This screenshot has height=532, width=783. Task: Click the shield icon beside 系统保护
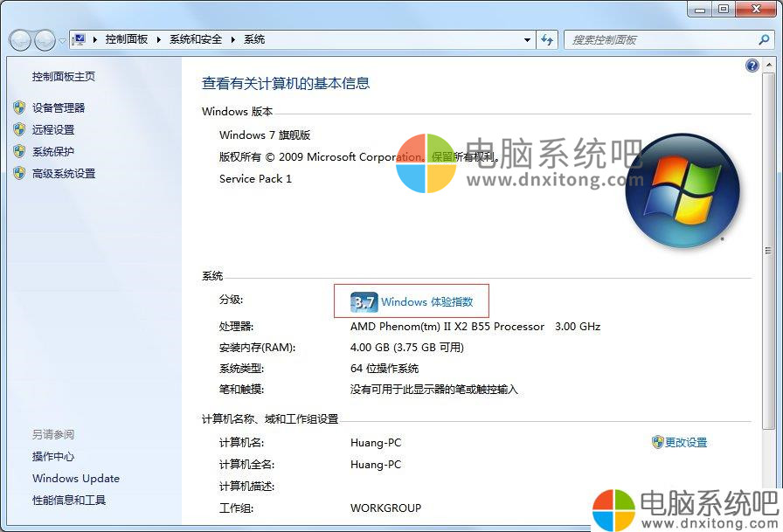click(19, 151)
